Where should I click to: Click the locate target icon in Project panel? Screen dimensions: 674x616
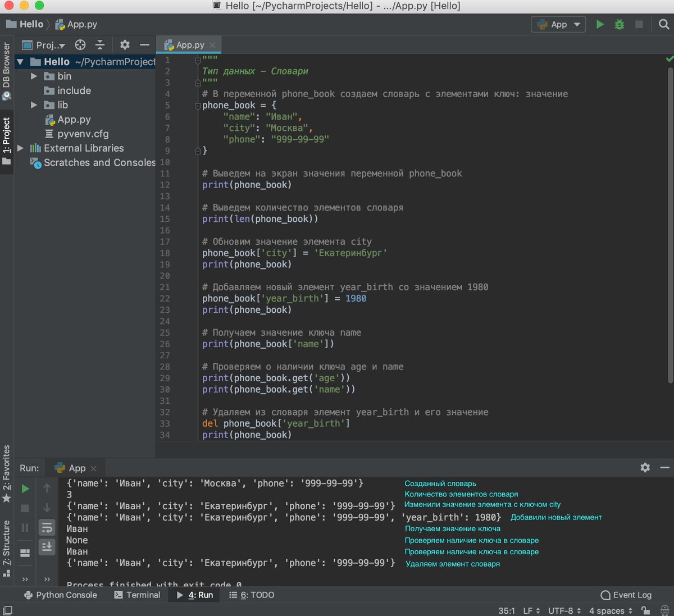coord(80,45)
